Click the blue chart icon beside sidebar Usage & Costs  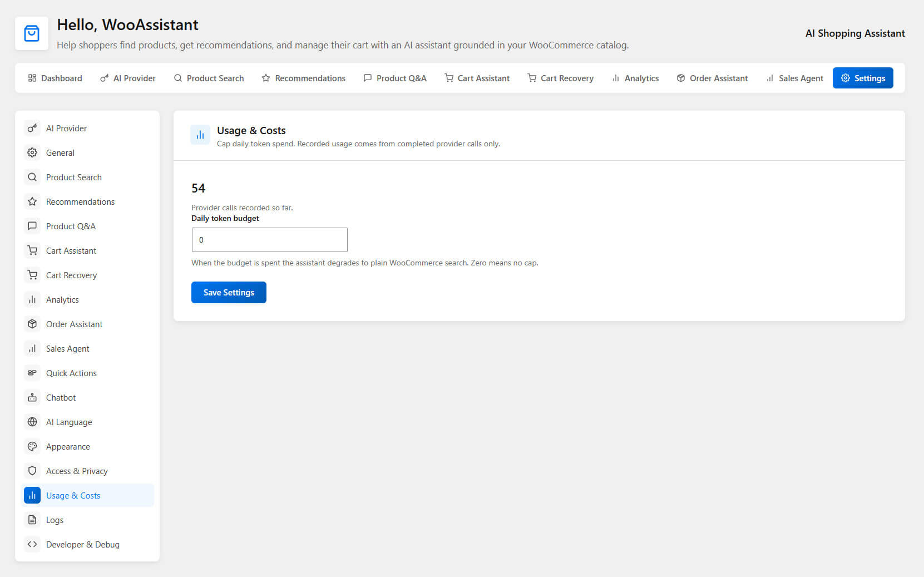[32, 495]
